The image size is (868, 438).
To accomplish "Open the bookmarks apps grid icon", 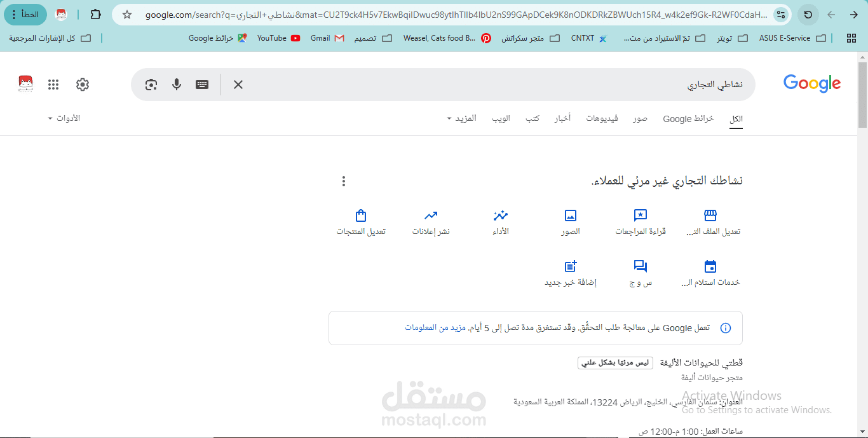I will pyautogui.click(x=851, y=38).
